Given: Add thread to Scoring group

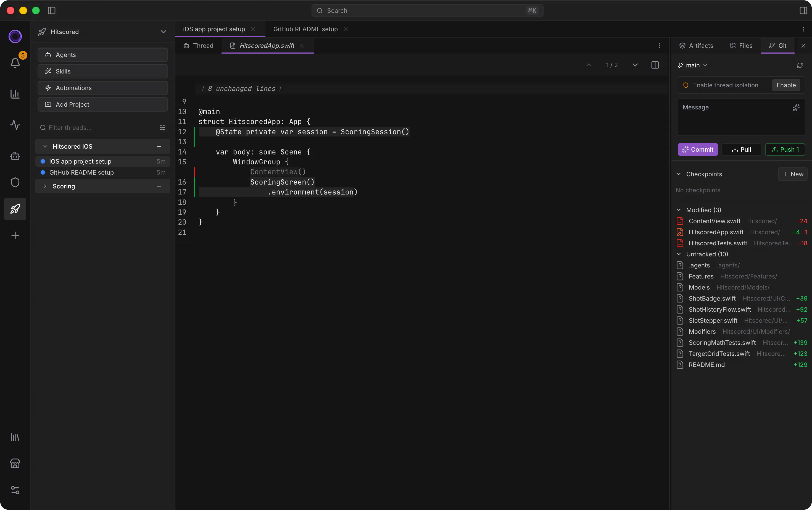Looking at the screenshot, I should click(159, 186).
